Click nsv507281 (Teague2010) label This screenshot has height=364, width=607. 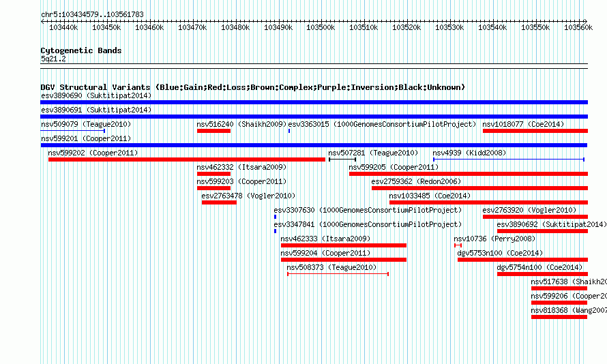pyautogui.click(x=373, y=153)
